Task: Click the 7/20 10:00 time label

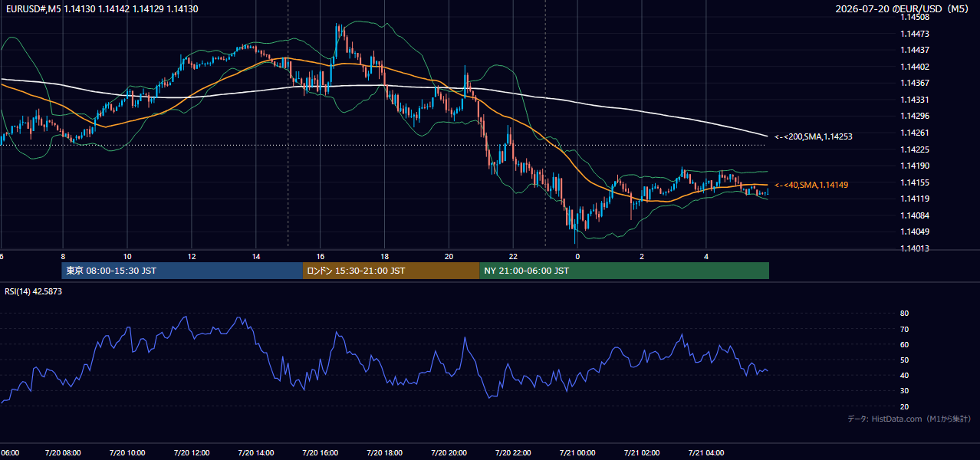Action: 127,453
